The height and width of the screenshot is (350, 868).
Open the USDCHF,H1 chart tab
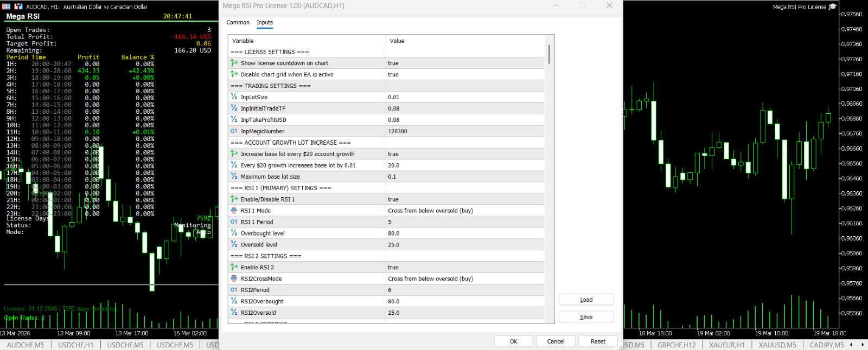pos(76,345)
